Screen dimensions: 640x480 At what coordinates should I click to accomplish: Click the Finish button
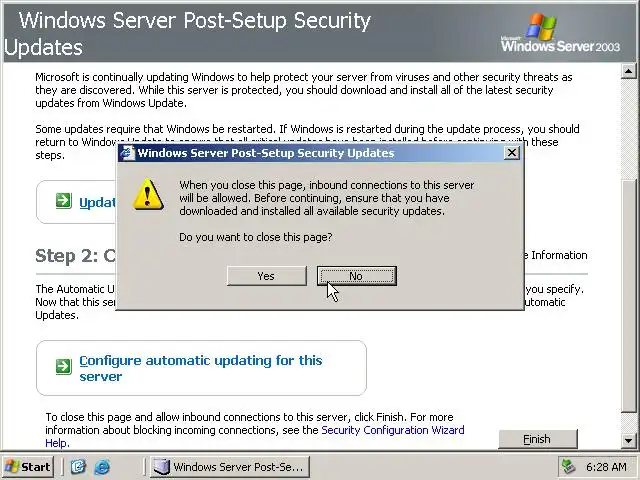coord(538,439)
